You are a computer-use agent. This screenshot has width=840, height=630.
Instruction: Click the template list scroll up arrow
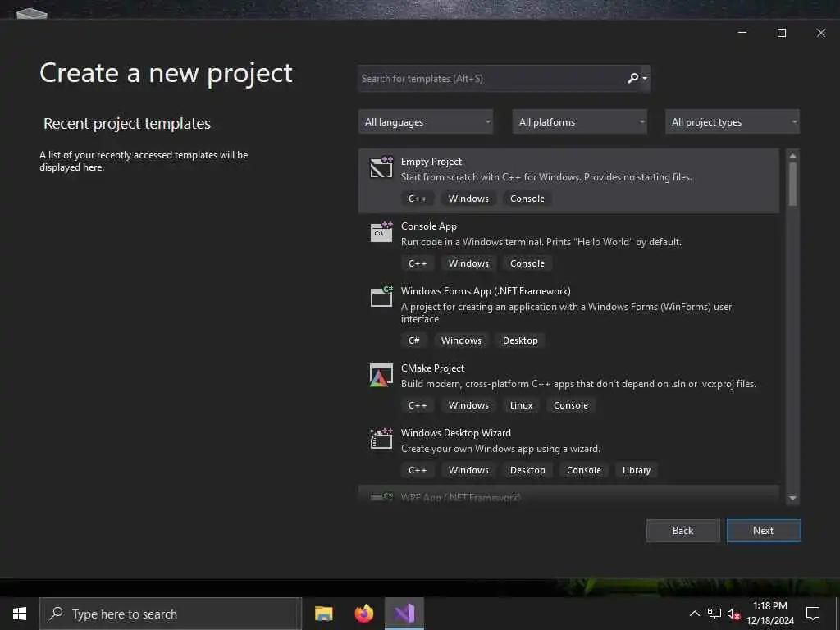793,155
